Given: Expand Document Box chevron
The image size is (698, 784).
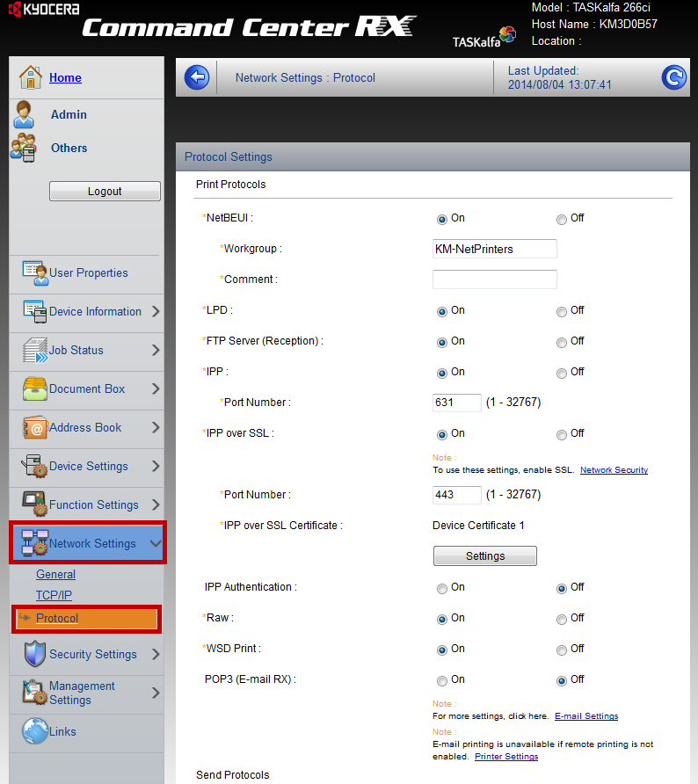Looking at the screenshot, I should coord(156,389).
